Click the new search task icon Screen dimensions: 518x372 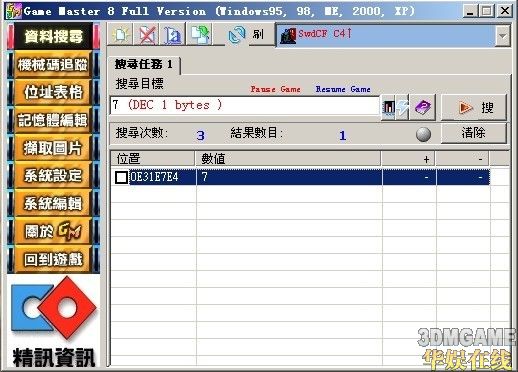pos(120,34)
